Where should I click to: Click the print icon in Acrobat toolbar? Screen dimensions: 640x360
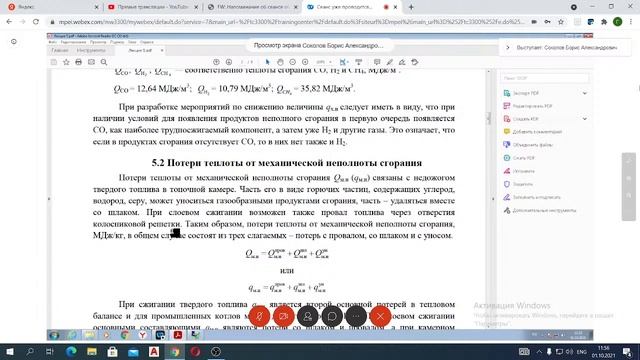coord(78,62)
